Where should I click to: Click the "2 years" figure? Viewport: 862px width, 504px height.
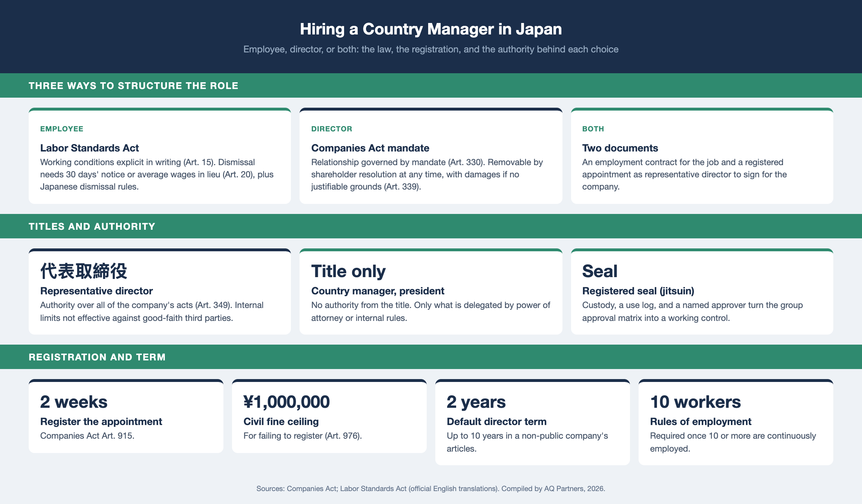coord(476,402)
